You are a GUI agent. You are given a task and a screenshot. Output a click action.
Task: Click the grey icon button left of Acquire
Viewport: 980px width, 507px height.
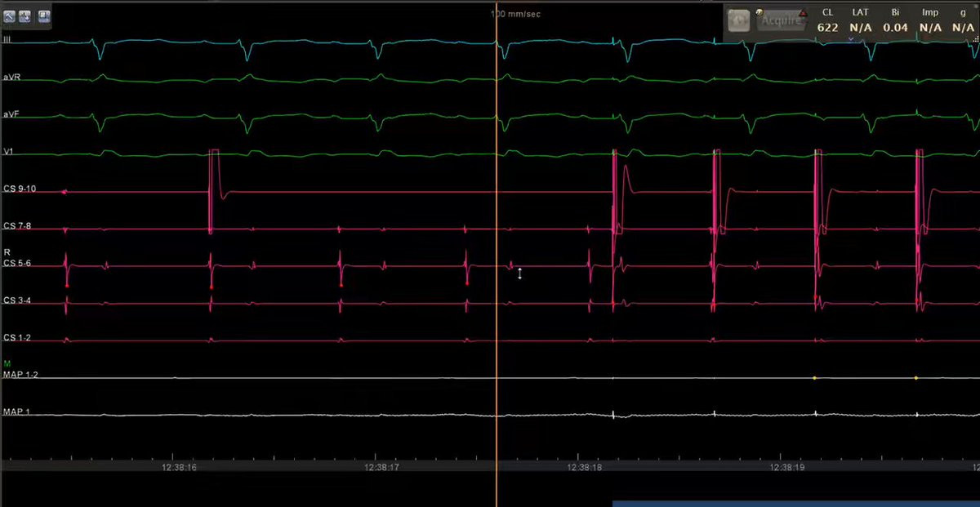coord(739,21)
